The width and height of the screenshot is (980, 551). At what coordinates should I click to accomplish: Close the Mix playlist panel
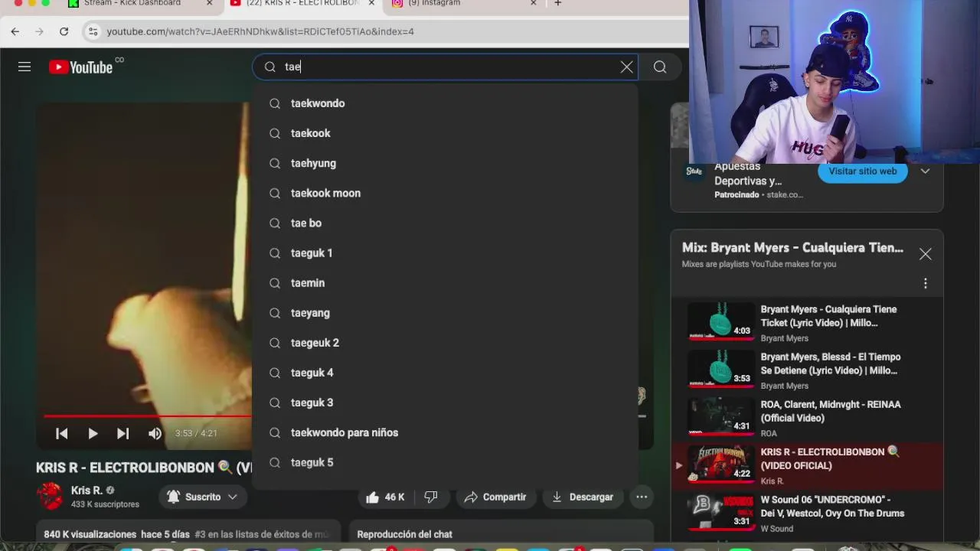coord(925,254)
